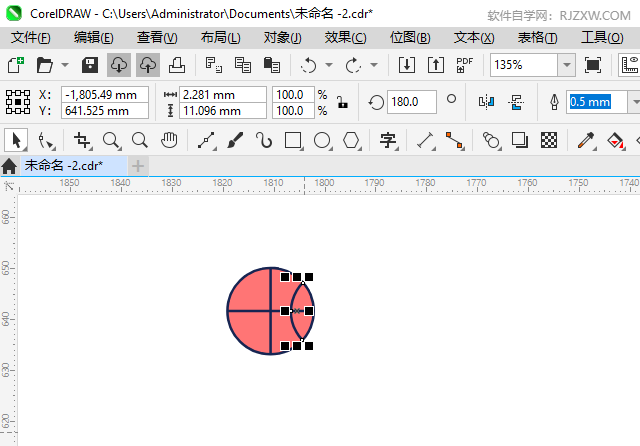Click the Paste icon
Image resolution: width=640 pixels, height=446 pixels.
[272, 65]
